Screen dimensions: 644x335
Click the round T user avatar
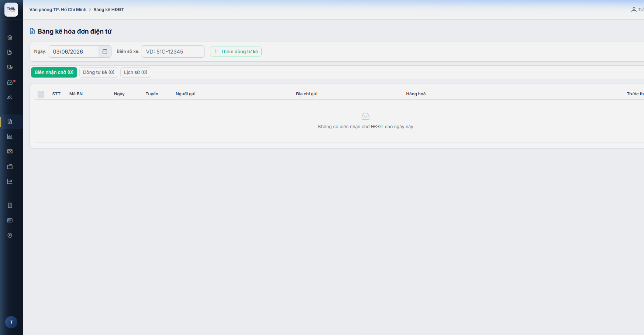[11, 322]
